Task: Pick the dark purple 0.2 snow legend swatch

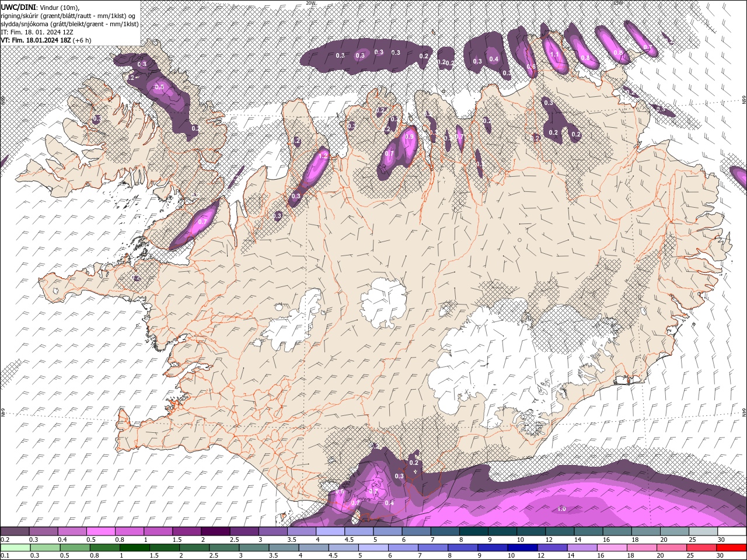Action: point(15,531)
